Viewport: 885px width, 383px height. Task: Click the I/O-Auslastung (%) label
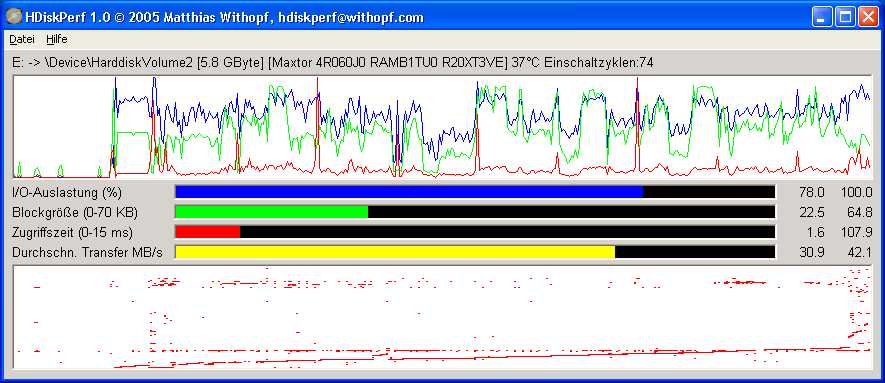(x=67, y=192)
